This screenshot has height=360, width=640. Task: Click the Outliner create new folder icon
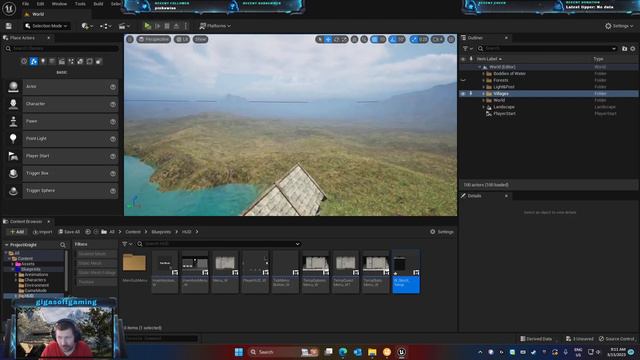(624, 49)
